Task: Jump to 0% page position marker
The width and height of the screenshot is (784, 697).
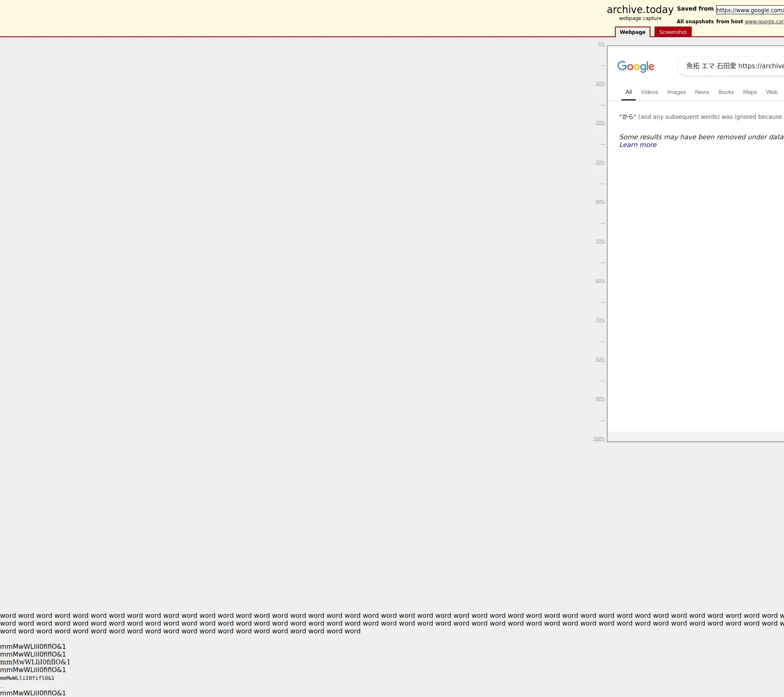Action: click(601, 44)
